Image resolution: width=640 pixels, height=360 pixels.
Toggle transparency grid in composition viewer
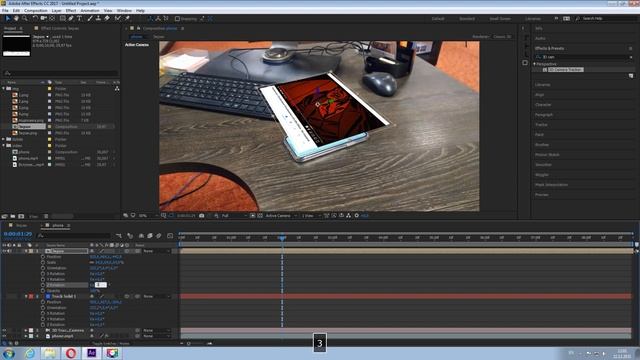(x=260, y=216)
